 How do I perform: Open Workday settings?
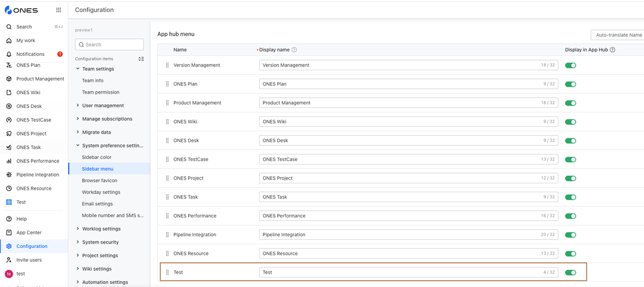101,192
